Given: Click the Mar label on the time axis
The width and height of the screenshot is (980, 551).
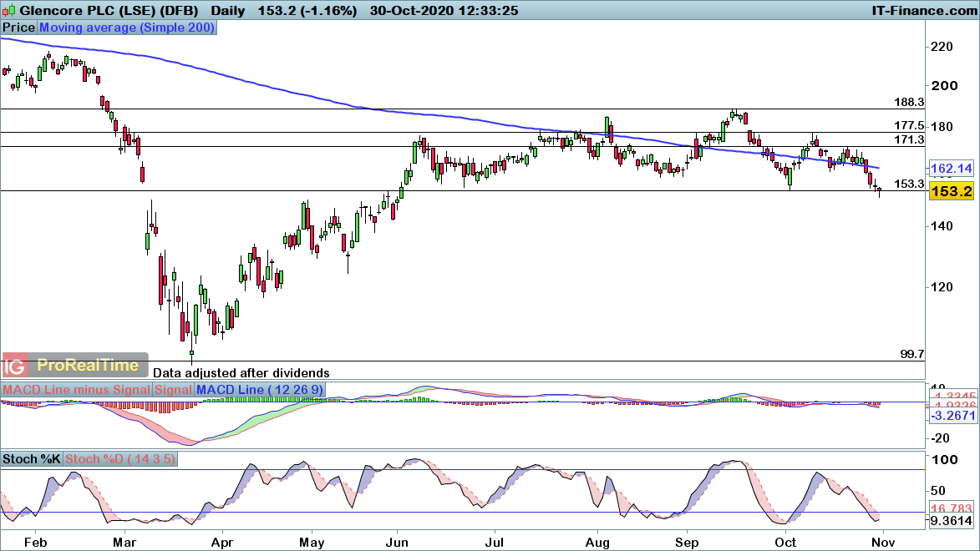Looking at the screenshot, I should tap(124, 543).
